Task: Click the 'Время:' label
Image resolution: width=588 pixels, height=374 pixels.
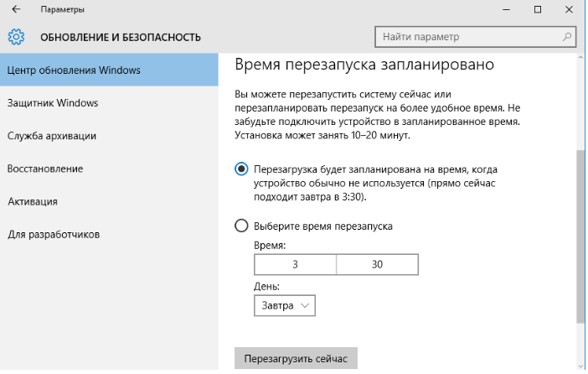Action: [270, 245]
